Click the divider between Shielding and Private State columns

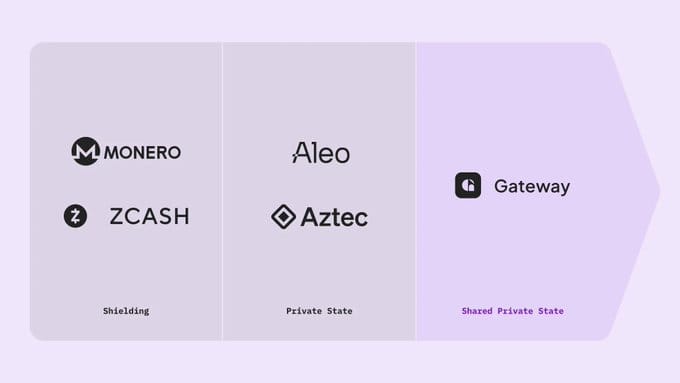pyautogui.click(x=222, y=191)
